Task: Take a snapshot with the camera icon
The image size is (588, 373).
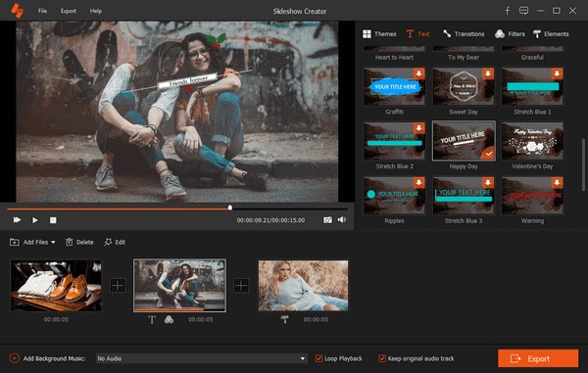Action: coord(327,220)
